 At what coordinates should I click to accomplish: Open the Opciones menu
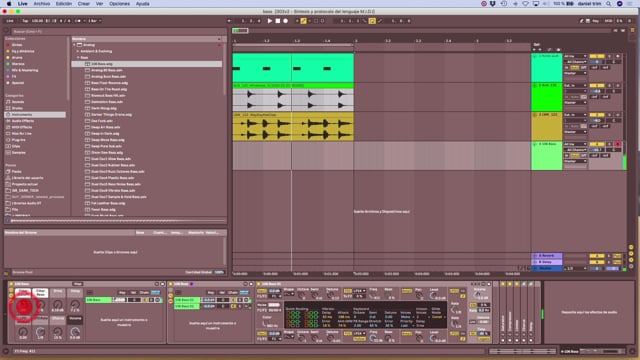tap(119, 4)
